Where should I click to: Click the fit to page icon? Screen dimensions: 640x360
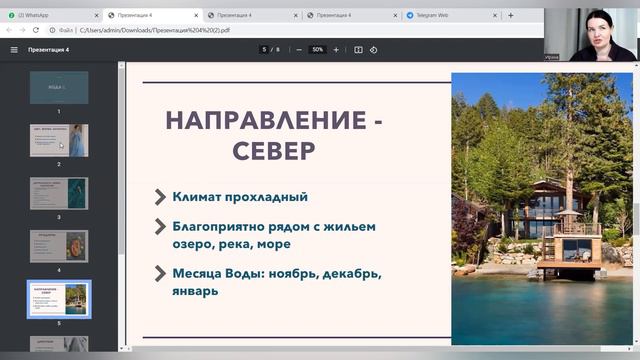point(358,50)
